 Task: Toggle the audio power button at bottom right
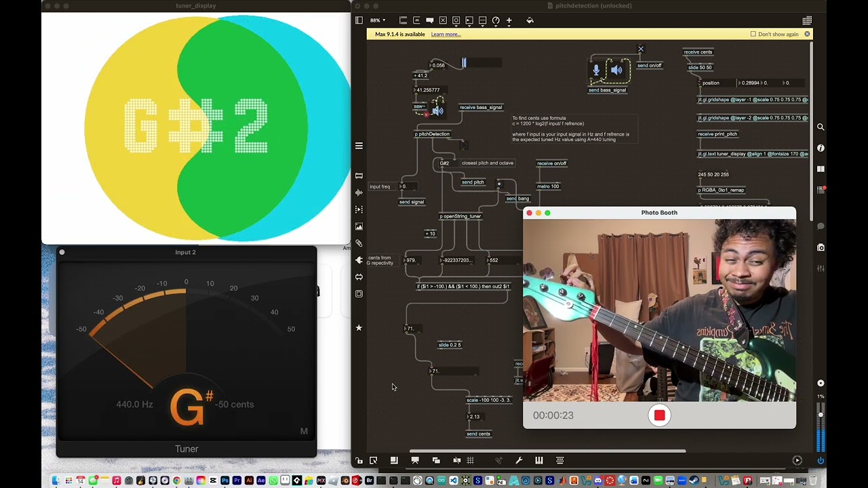(821, 460)
